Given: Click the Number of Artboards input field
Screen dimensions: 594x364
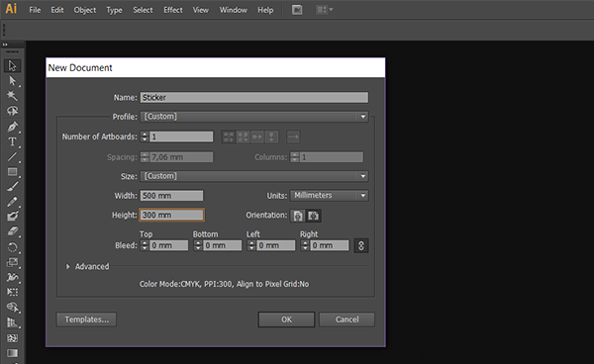Looking at the screenshot, I should 181,136.
